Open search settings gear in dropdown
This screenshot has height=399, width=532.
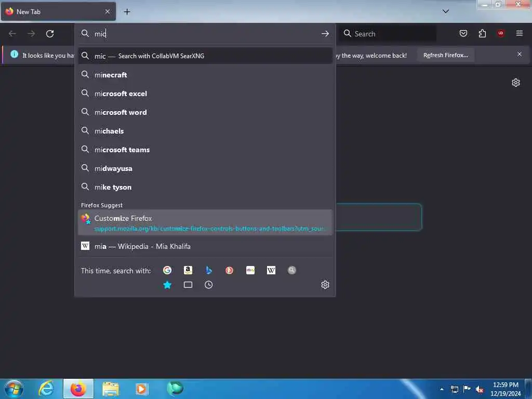pos(325,285)
